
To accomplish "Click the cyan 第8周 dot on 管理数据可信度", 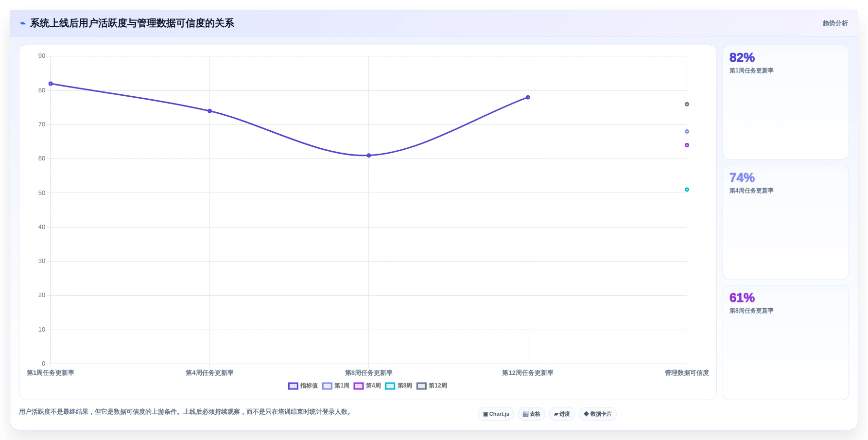I will pyautogui.click(x=687, y=190).
